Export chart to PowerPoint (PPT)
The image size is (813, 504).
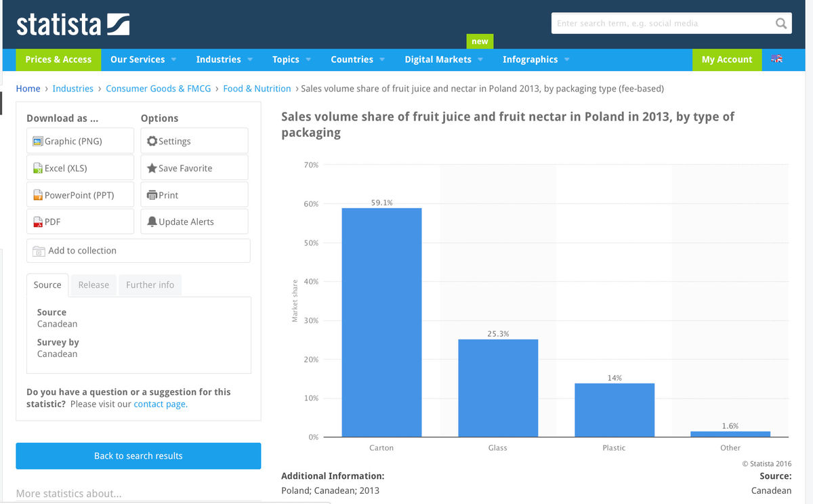coord(80,195)
